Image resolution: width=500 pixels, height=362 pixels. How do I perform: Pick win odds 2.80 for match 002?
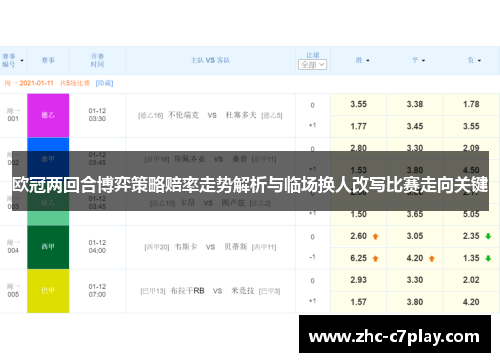click(358, 147)
